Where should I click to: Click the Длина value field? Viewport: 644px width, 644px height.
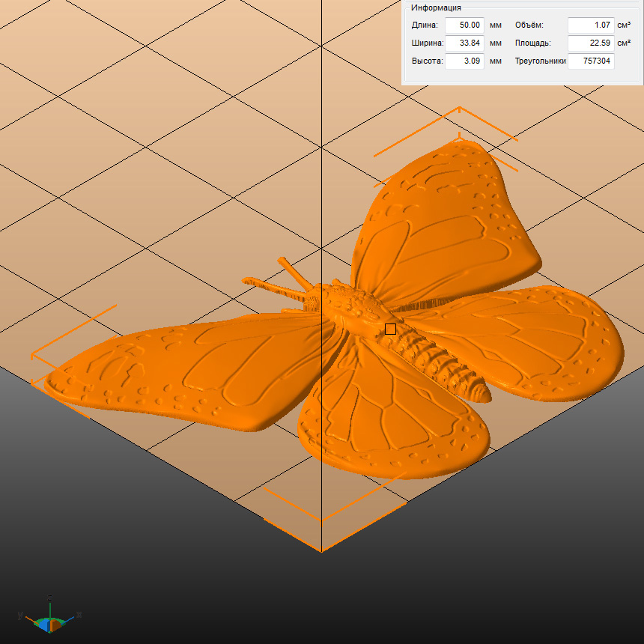(x=464, y=25)
